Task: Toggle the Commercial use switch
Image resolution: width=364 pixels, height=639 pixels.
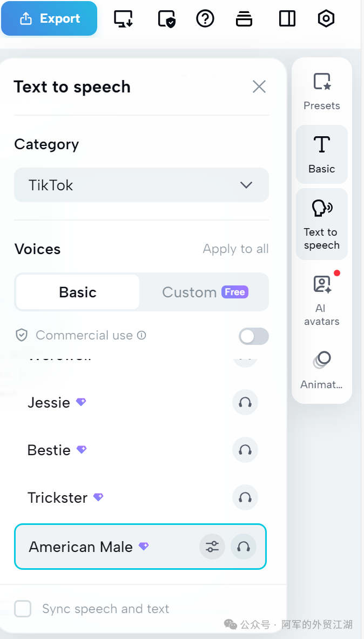Action: tap(254, 336)
